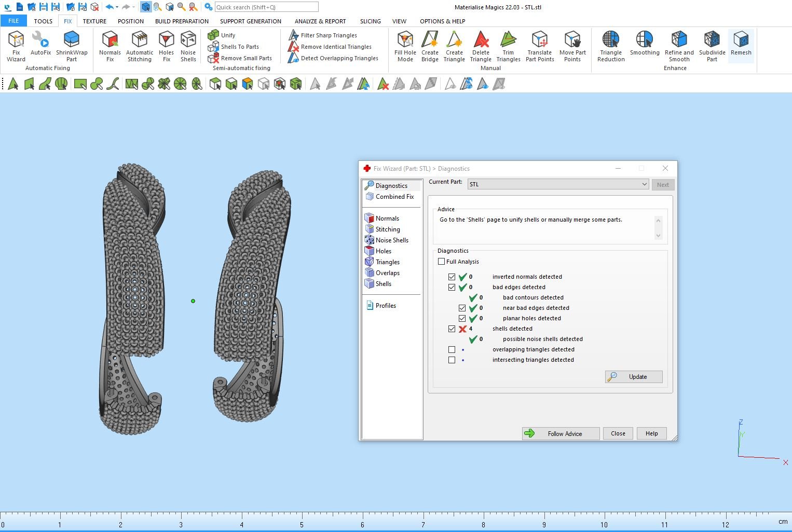Switch to the Support Generation tab

(x=250, y=21)
